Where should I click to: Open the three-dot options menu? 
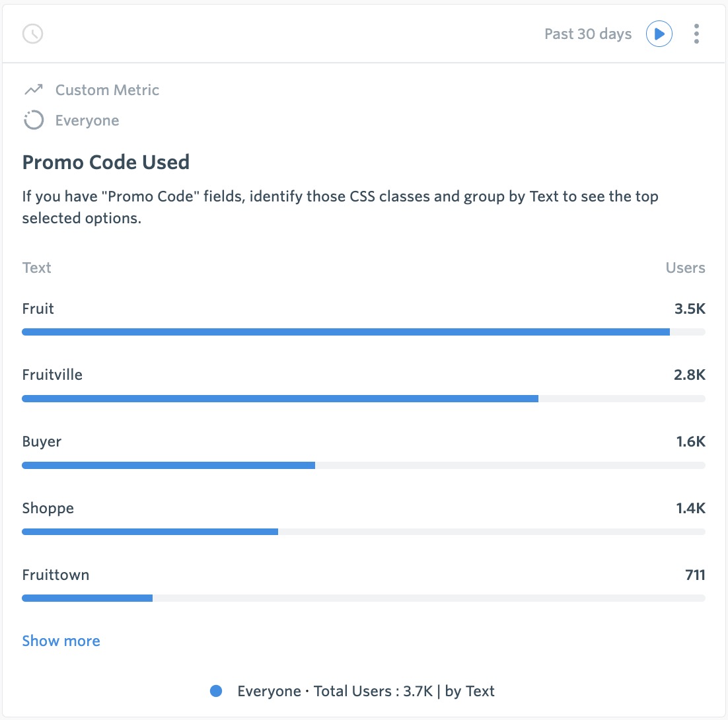tap(696, 34)
